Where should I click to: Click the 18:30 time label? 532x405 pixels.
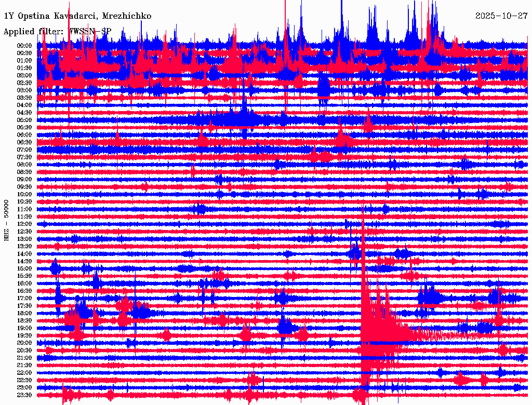tap(24, 321)
